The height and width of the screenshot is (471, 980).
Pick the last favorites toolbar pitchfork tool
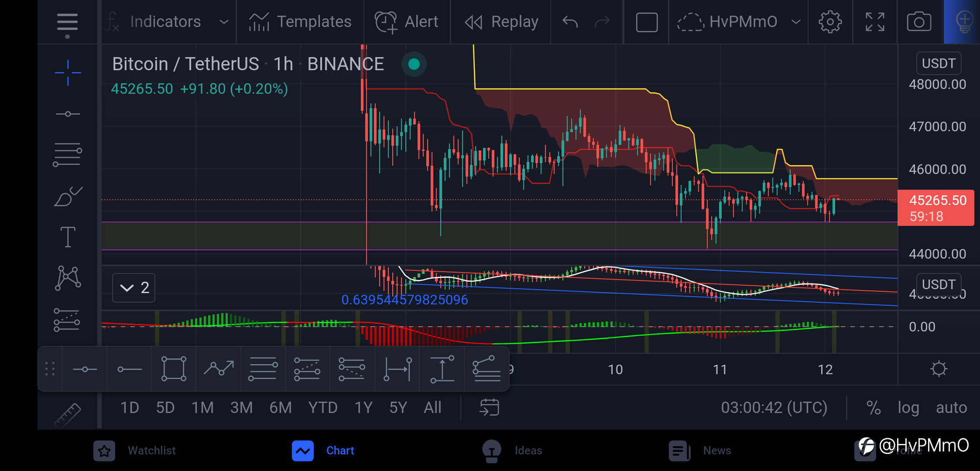point(487,369)
